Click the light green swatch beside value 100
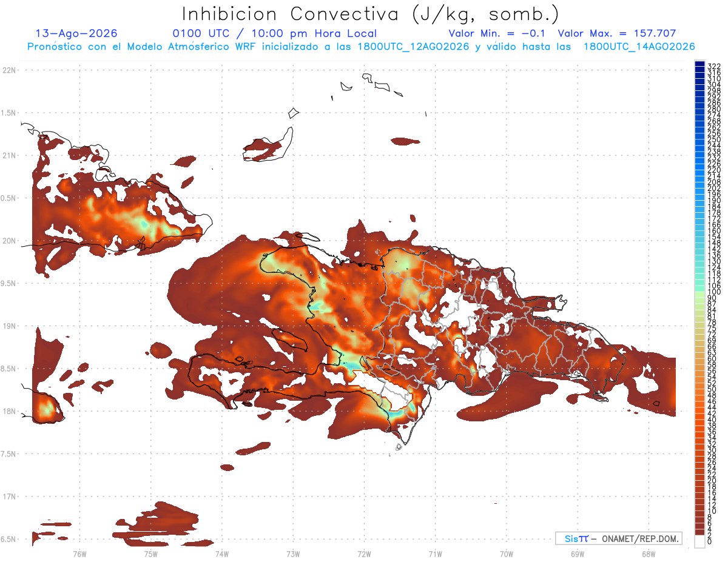This screenshot has height=562, width=728. 699,295
